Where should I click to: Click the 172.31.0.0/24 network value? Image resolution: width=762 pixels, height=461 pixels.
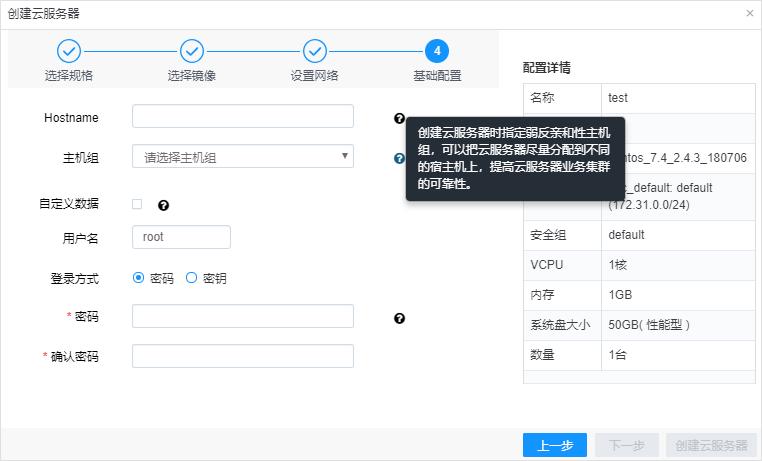pos(649,205)
